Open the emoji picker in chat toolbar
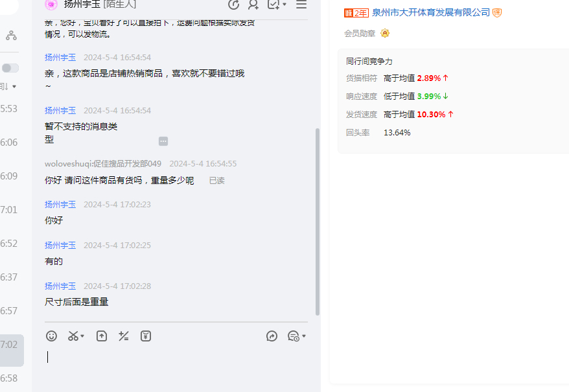Screen dimensions: 569x392 pos(52,336)
